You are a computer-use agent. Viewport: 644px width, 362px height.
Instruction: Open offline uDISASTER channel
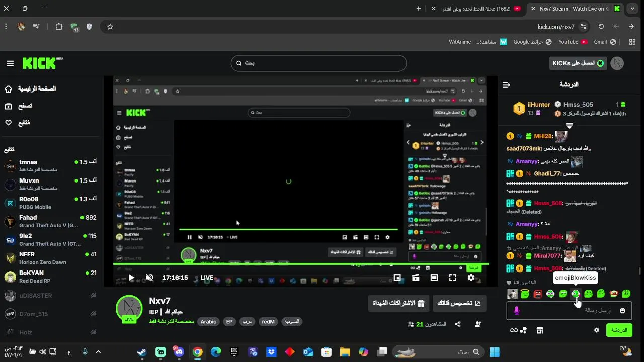(x=50, y=296)
